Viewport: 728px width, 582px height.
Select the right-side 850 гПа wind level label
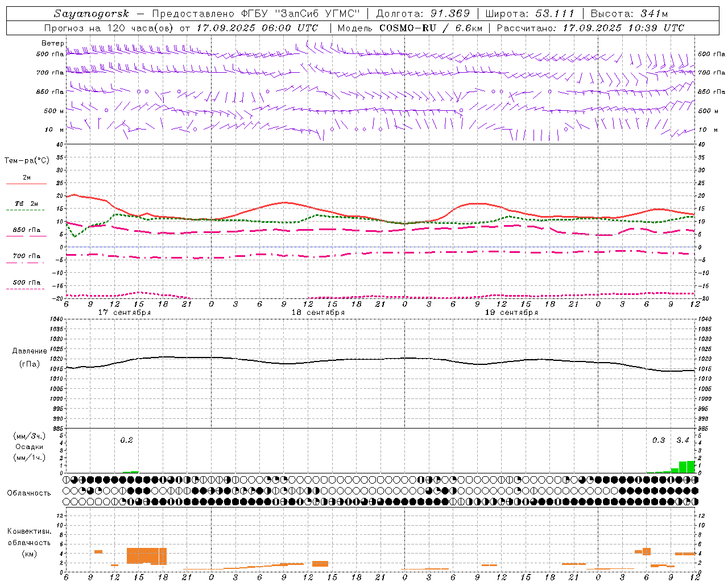(711, 92)
